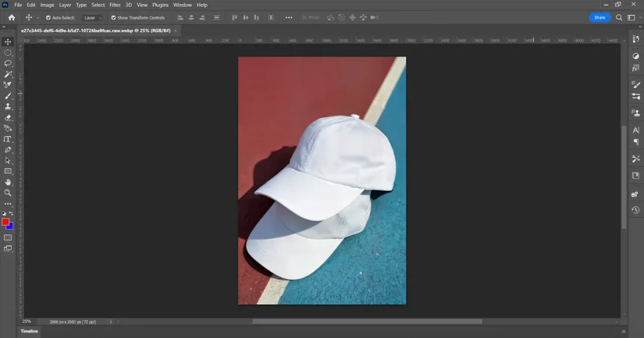This screenshot has width=644, height=338.
Task: Select the Paint Bucket tool
Action: (8, 128)
